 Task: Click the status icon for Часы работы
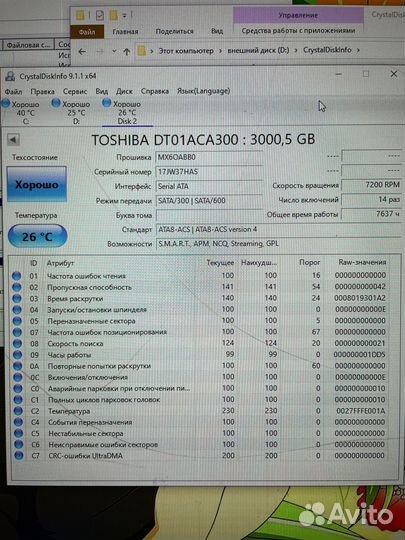[17, 355]
